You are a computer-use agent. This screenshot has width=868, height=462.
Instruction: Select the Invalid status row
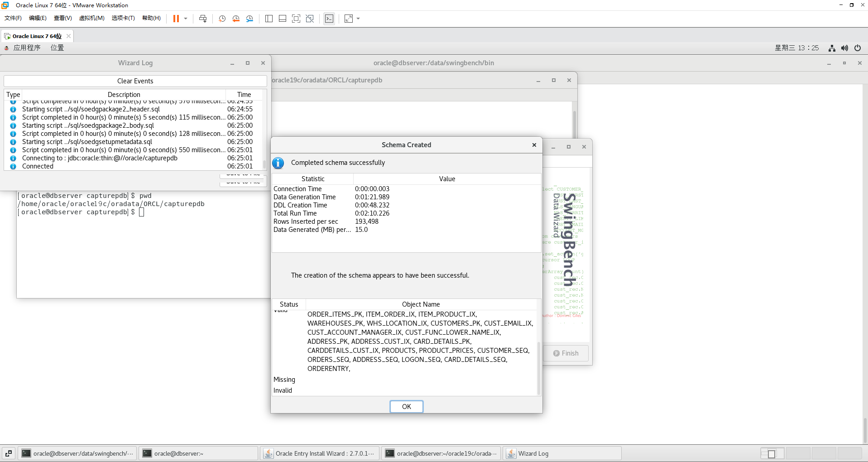(x=404, y=390)
